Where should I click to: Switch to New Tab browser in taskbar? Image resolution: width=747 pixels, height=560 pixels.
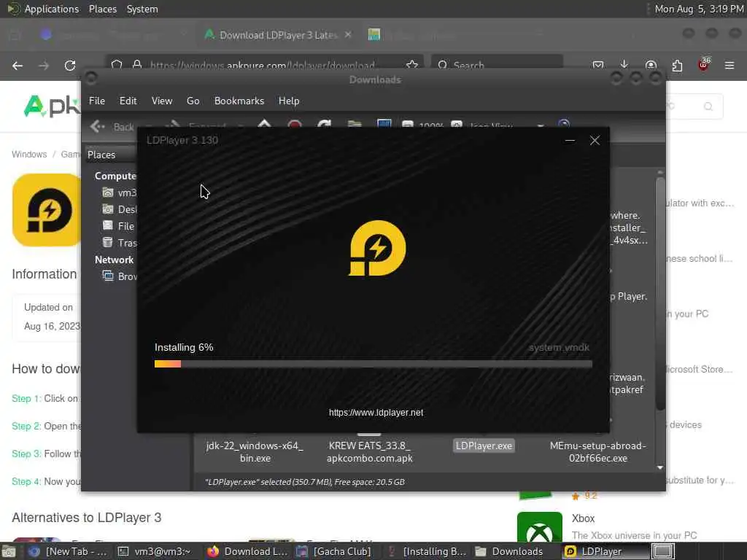(x=67, y=551)
